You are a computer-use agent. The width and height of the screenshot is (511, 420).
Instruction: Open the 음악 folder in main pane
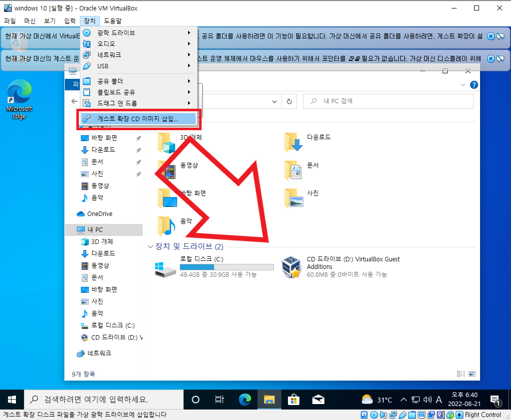pos(175,225)
